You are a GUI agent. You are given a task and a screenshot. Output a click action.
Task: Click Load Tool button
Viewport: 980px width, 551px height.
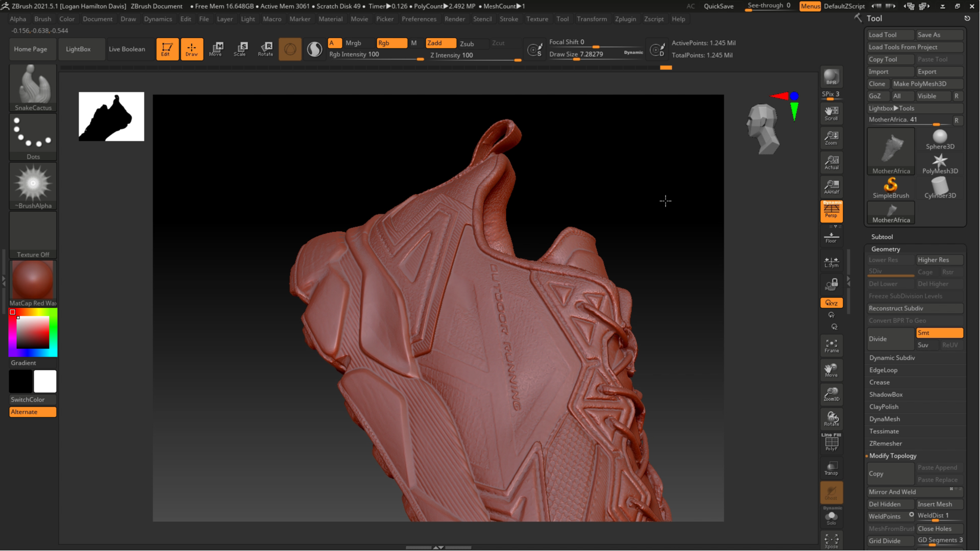(890, 35)
